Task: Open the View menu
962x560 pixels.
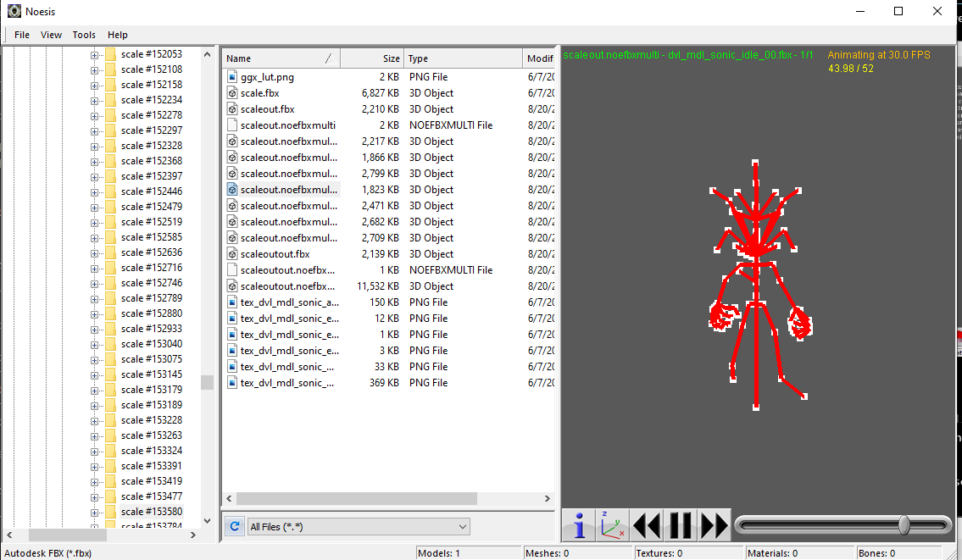Action: [x=51, y=35]
